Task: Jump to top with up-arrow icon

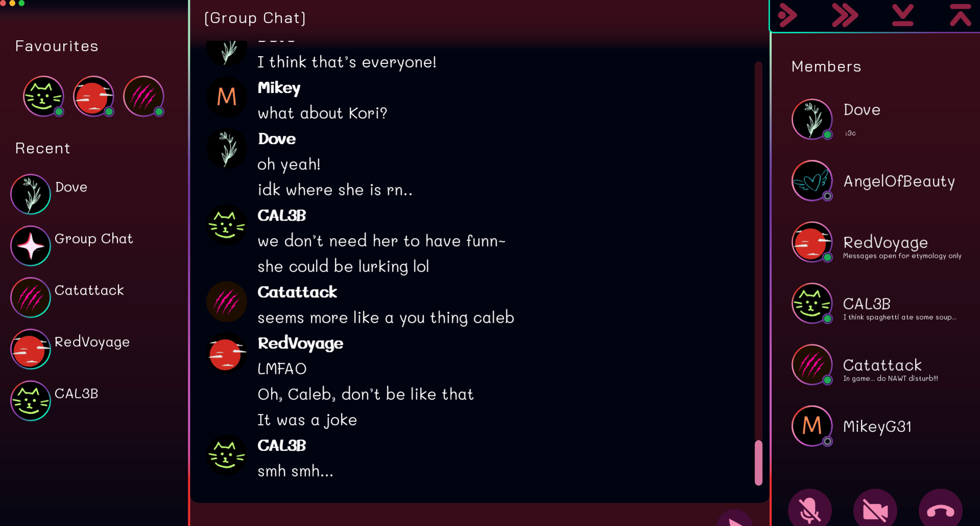Action: click(960, 15)
